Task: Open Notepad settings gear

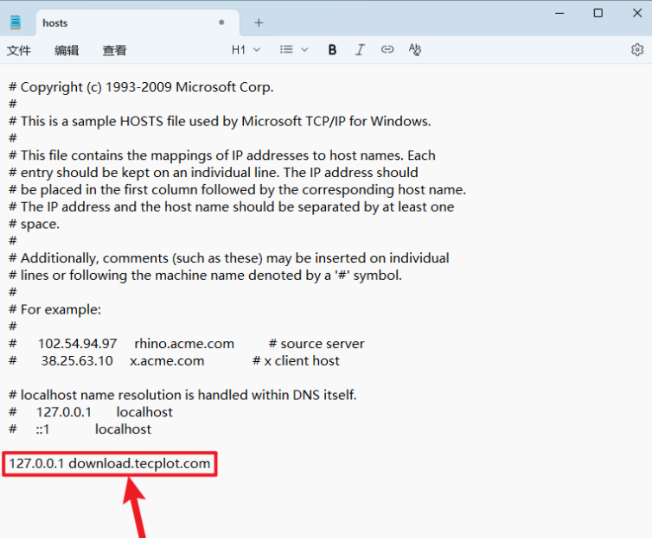Action: tap(637, 49)
